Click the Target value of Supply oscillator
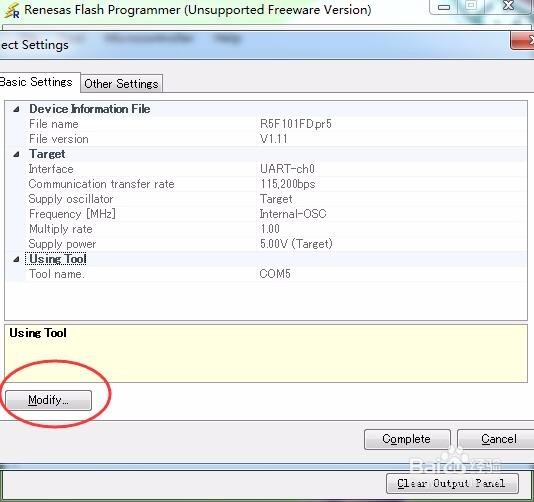Image resolution: width=534 pixels, height=502 pixels. [x=276, y=199]
